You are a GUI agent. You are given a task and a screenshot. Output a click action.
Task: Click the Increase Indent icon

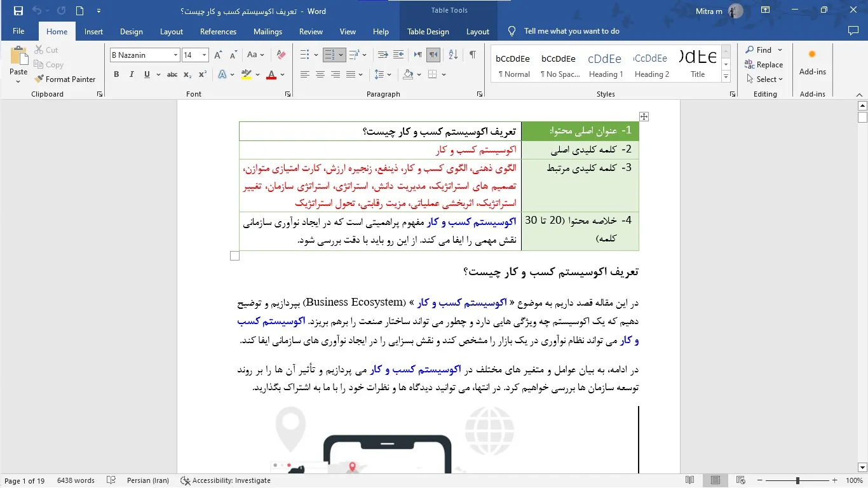(398, 55)
